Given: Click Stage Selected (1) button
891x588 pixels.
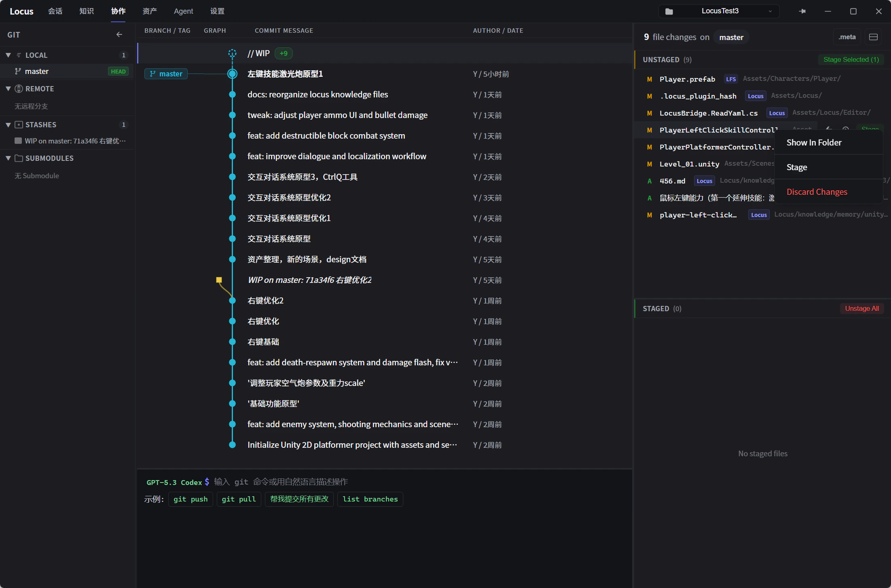Looking at the screenshot, I should click(851, 60).
